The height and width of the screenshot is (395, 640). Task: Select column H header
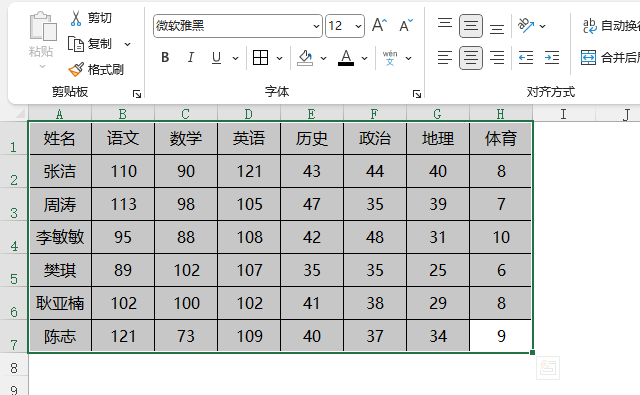[501, 114]
